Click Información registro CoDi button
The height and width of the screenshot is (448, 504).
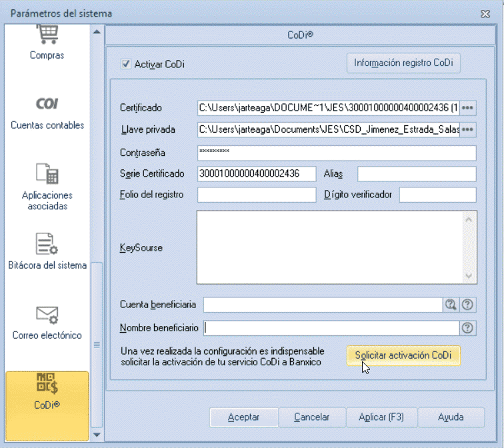click(403, 63)
